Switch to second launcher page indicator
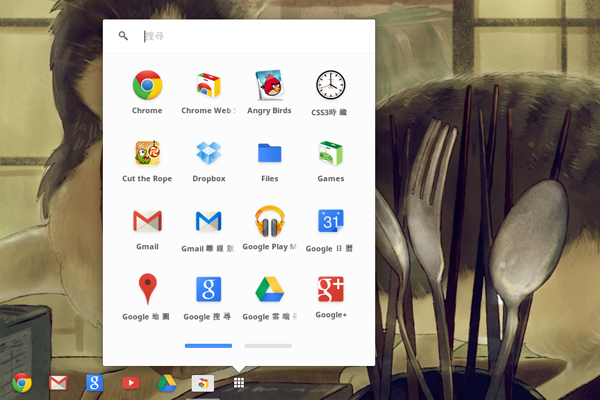The image size is (600, 400). pyautogui.click(x=268, y=346)
